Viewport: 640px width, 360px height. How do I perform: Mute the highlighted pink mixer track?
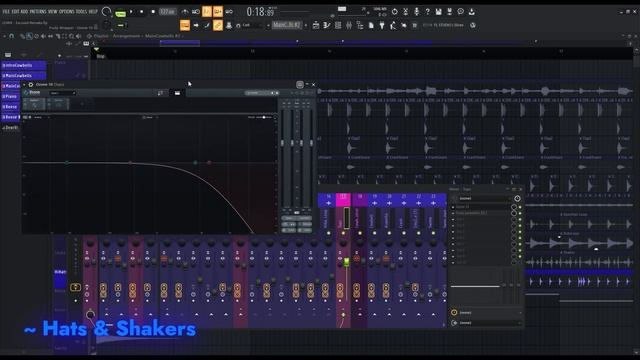click(x=343, y=233)
